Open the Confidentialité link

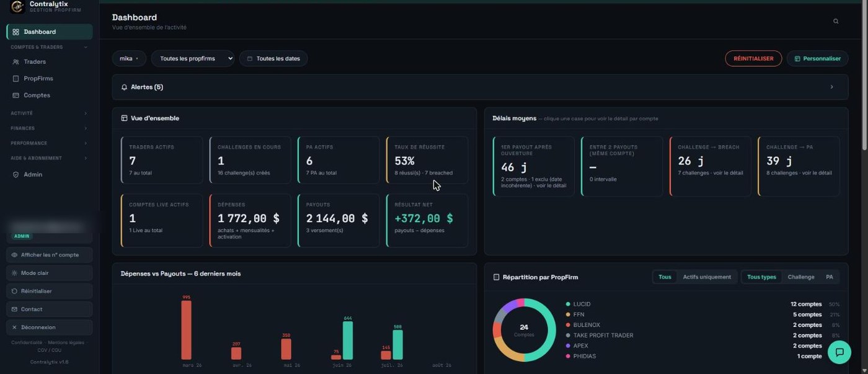[x=27, y=342]
